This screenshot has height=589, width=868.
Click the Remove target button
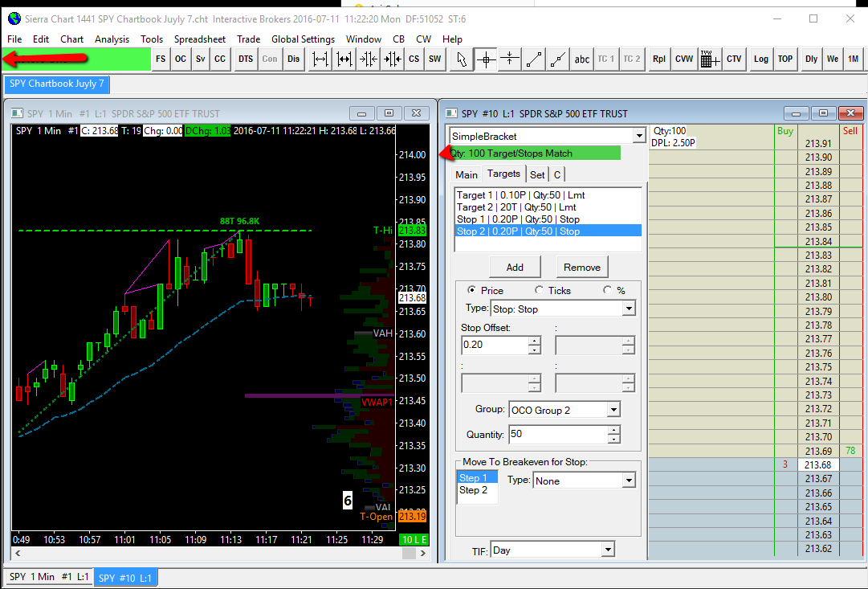[582, 267]
